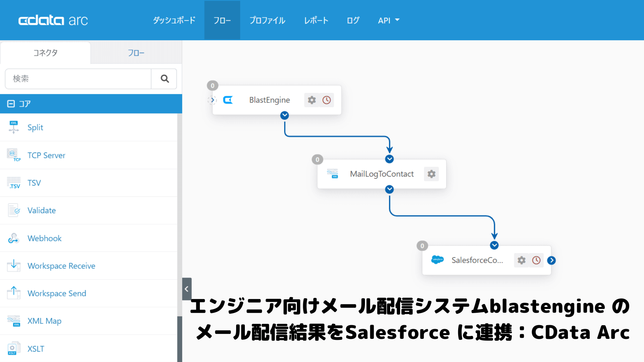644x362 pixels.
Task: Select the フロー item in top navigation
Action: 222,20
